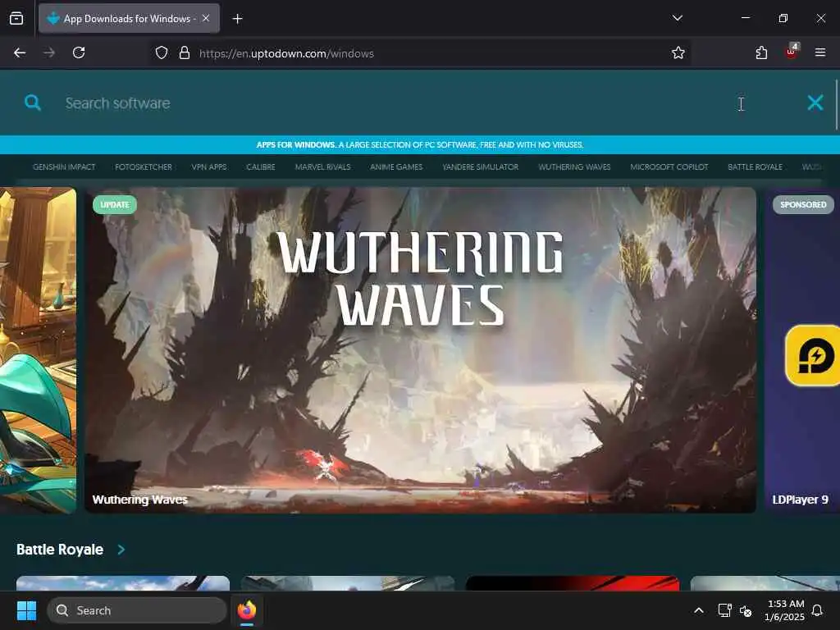This screenshot has height=630, width=840.
Task: Open the Anime Games topic link
Action: pyautogui.click(x=396, y=167)
